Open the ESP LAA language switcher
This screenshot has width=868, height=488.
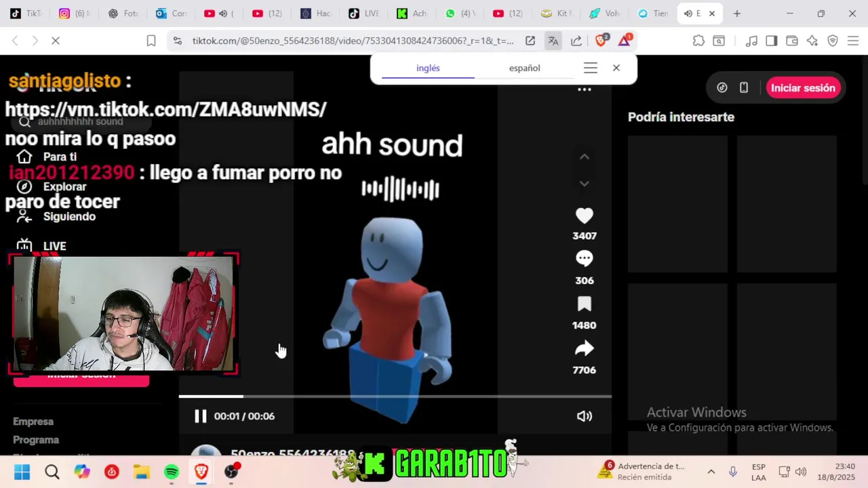pyautogui.click(x=759, y=472)
